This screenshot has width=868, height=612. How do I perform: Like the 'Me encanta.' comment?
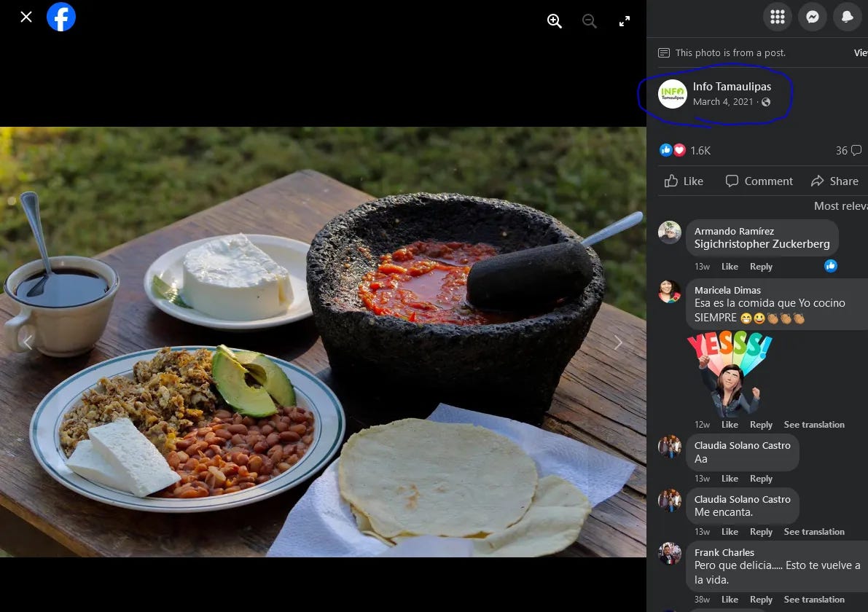point(730,532)
